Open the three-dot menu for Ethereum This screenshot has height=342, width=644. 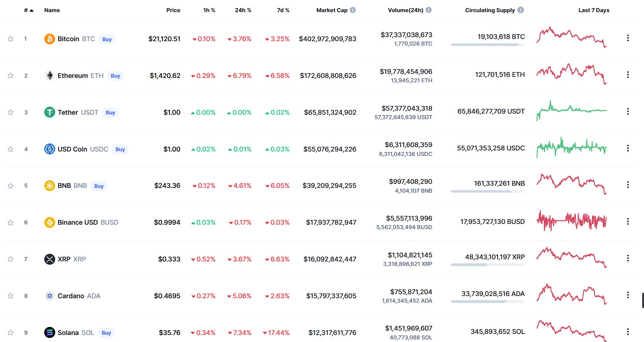click(x=628, y=75)
